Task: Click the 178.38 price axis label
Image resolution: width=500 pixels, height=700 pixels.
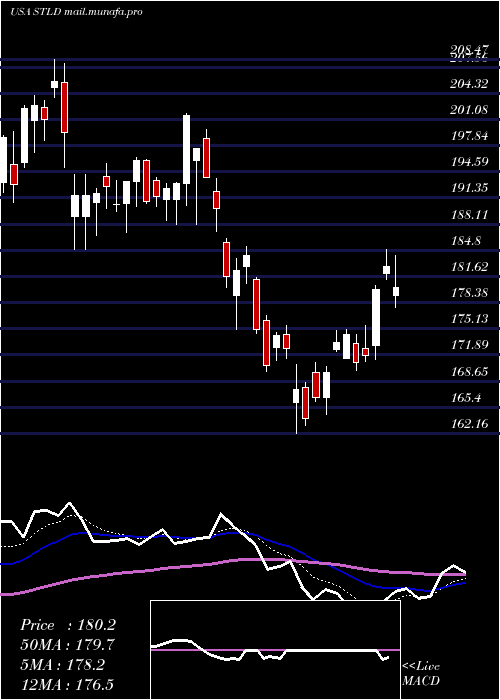Action: [x=469, y=293]
